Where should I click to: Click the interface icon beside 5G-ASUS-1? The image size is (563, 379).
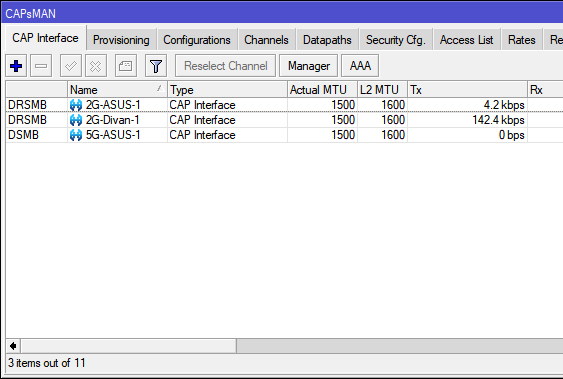click(76, 135)
